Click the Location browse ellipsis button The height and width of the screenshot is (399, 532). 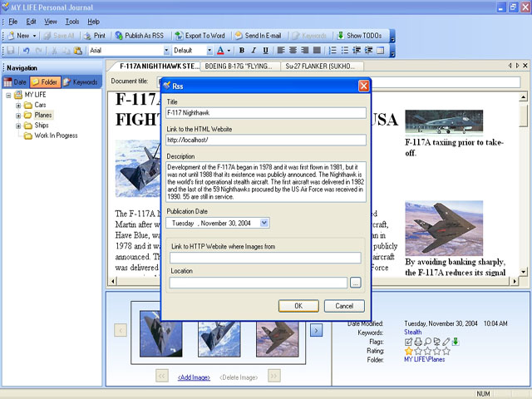coord(355,283)
